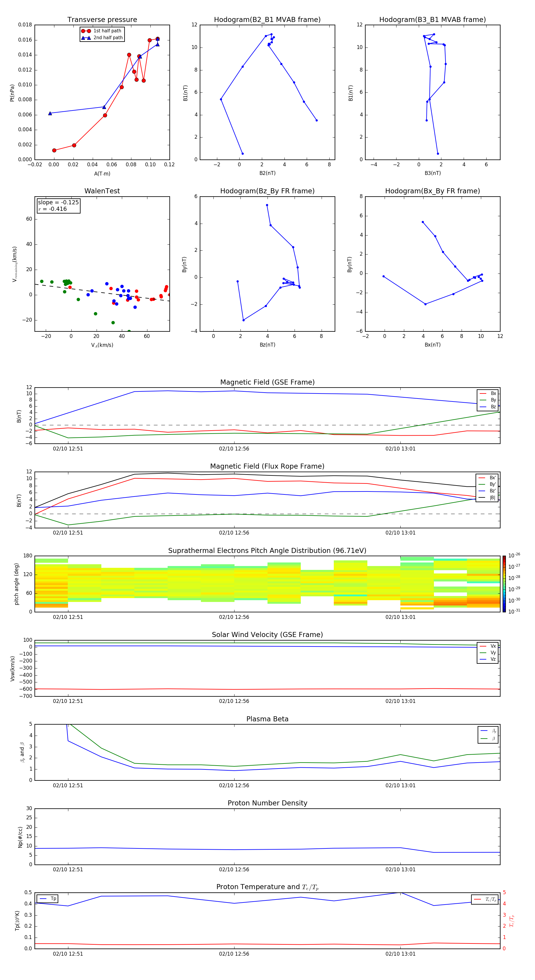Click the "Bx(nT)" x-axis label
This screenshot has height=980, width=535.
coord(432,345)
